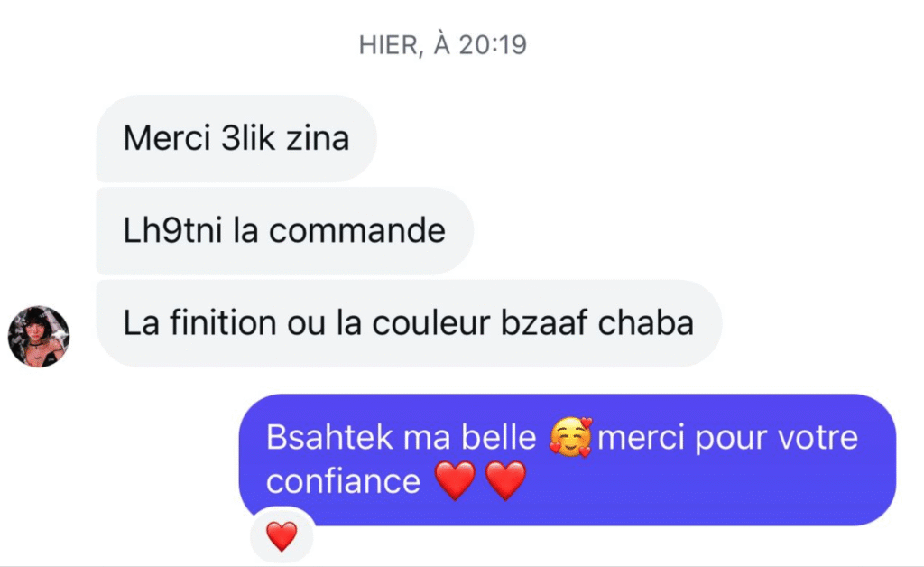This screenshot has height=567, width=924.
Task: Select the "Lh9tni la commande" message bubble
Action: (284, 230)
